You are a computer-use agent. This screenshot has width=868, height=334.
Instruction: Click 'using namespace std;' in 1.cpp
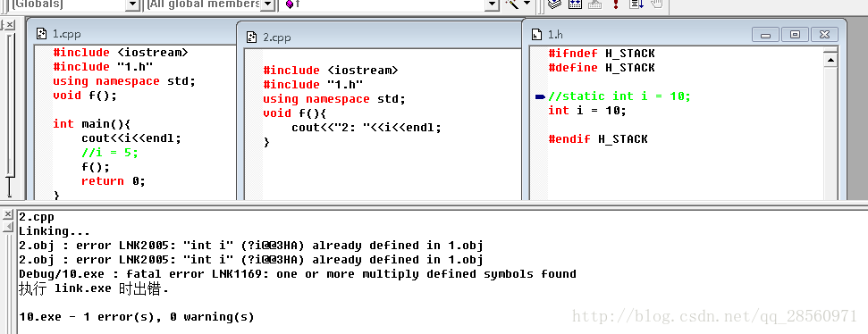pos(124,81)
